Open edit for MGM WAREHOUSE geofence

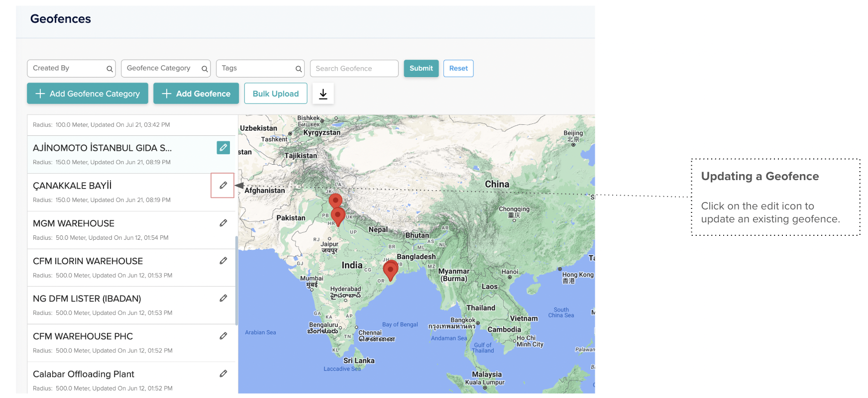point(223,223)
